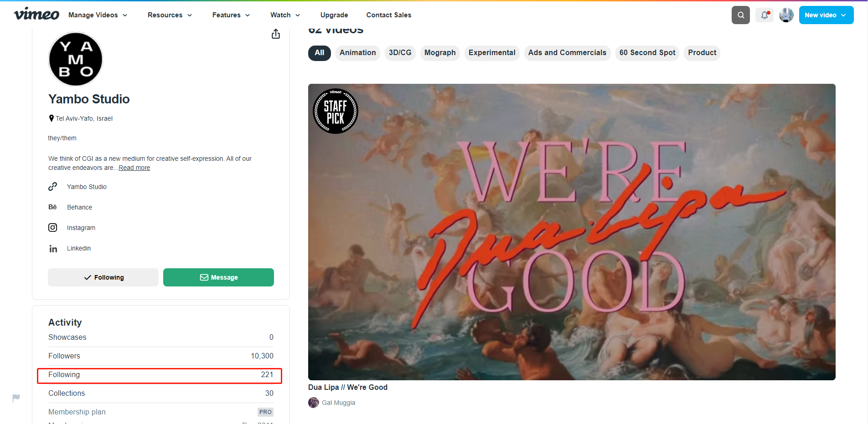This screenshot has height=424, width=868.
Task: Send a Message to Yambo Studio
Action: click(218, 277)
